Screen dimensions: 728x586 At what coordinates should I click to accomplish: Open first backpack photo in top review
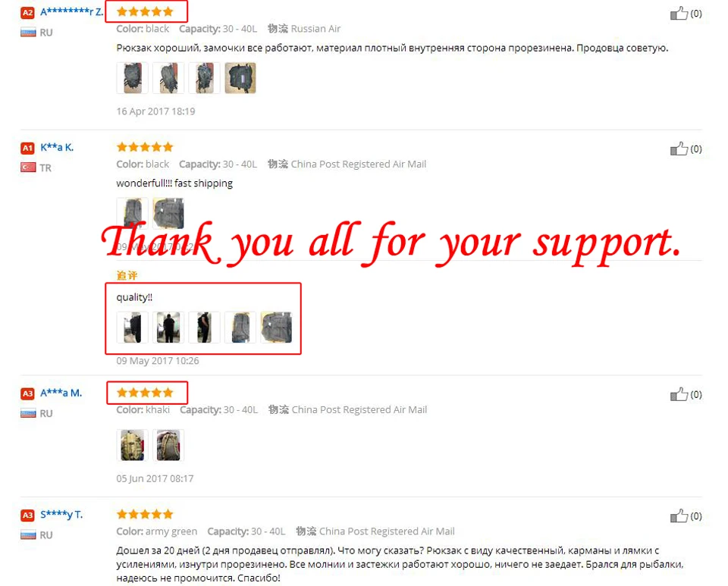pos(132,78)
